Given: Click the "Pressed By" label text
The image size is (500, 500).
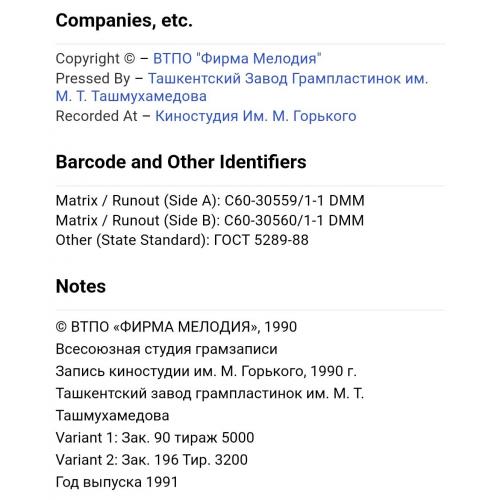Looking at the screenshot, I should [93, 79].
